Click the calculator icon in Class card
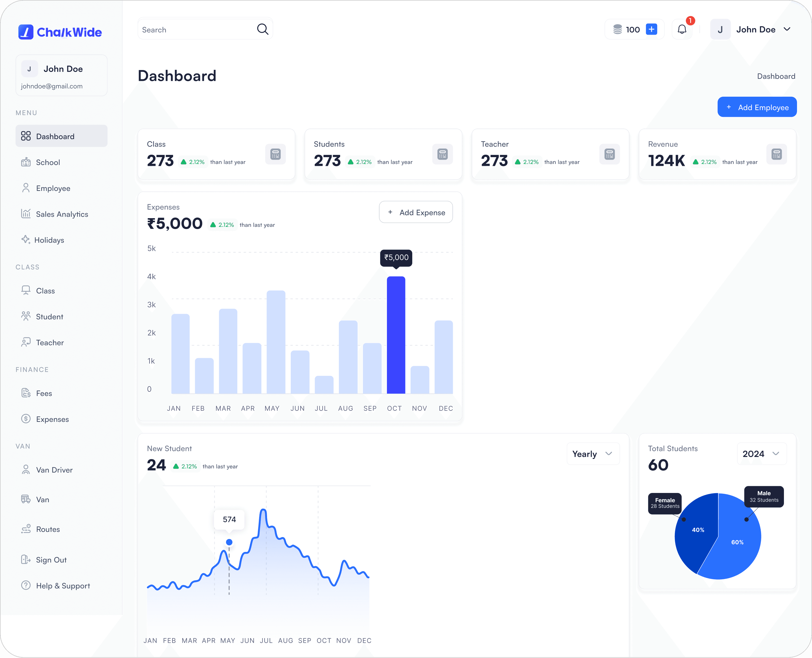812x658 pixels. (275, 154)
